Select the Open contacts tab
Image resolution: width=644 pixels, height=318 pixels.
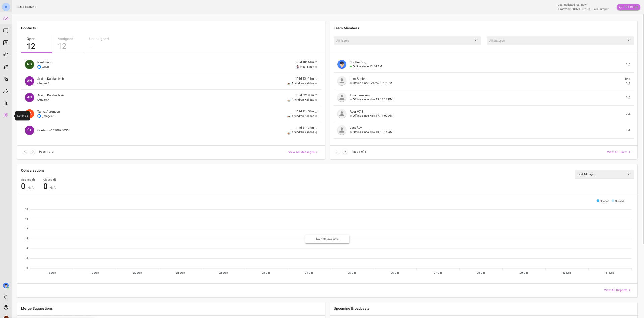click(37, 44)
